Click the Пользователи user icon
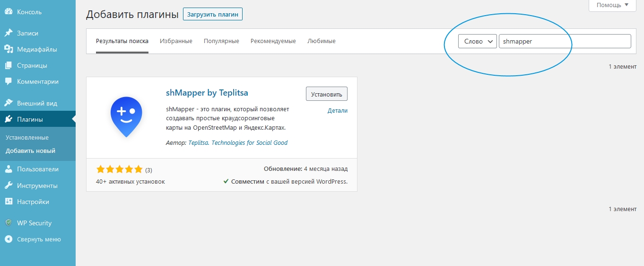The image size is (644, 266). pos(9,169)
